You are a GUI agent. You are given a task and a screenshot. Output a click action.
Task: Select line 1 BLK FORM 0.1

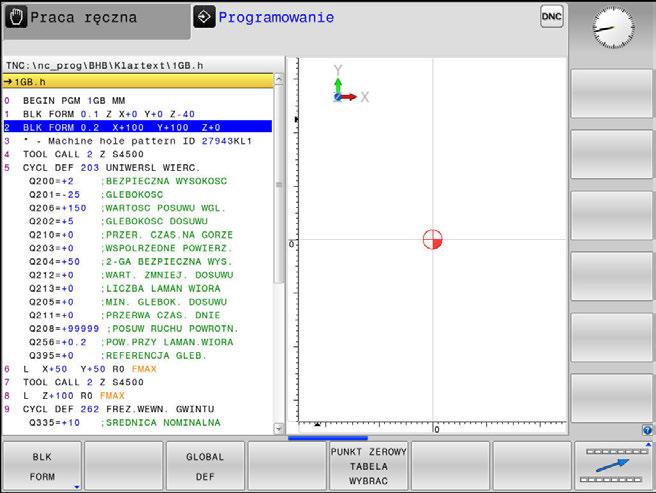tap(138, 114)
